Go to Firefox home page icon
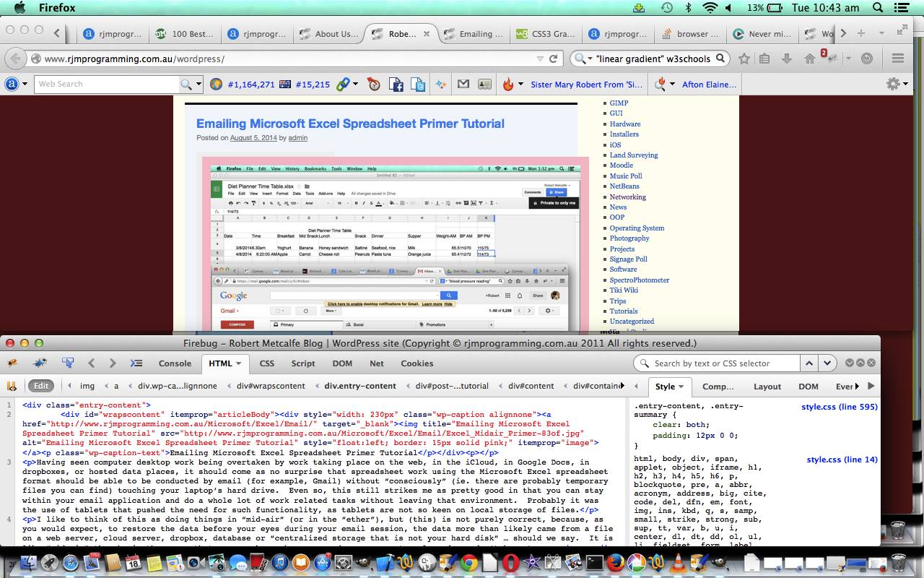Screen dimensions: 924x578 click(x=810, y=59)
